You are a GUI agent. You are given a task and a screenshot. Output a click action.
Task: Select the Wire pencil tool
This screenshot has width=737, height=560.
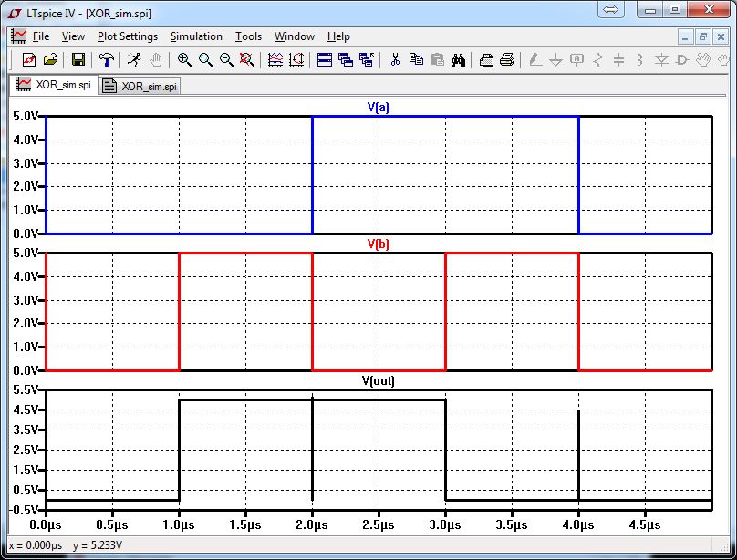[x=535, y=59]
